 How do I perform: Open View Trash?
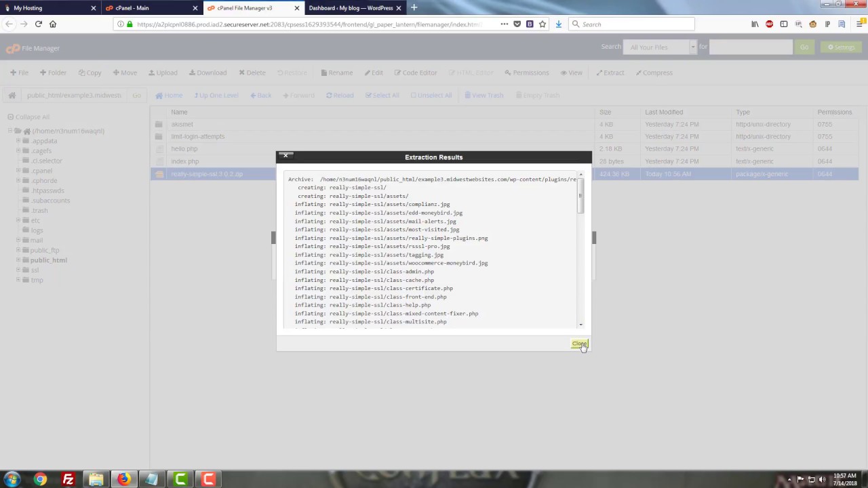pos(484,95)
